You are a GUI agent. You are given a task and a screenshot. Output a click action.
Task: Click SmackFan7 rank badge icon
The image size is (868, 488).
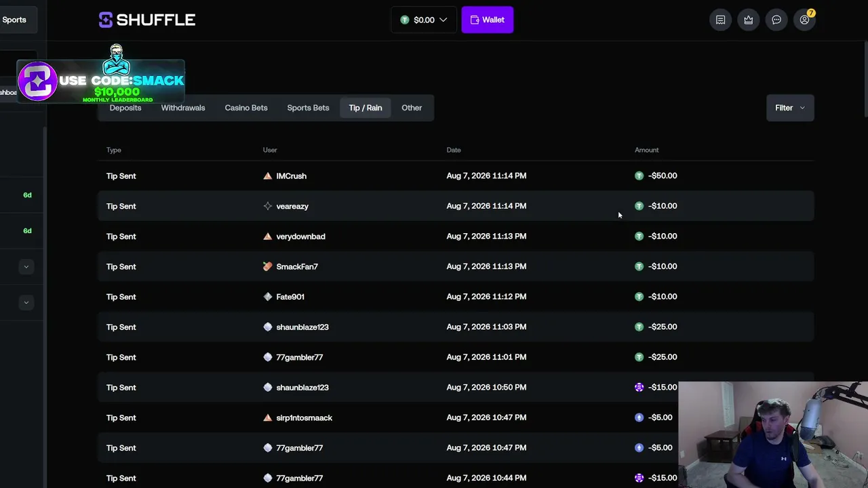pos(268,266)
